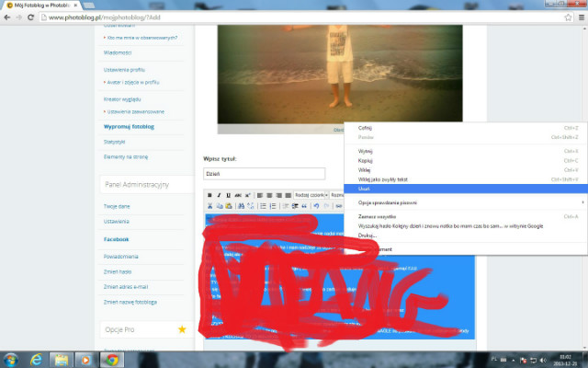Click the volume speaker tray icon
This screenshot has height=368, width=588.
click(x=543, y=361)
